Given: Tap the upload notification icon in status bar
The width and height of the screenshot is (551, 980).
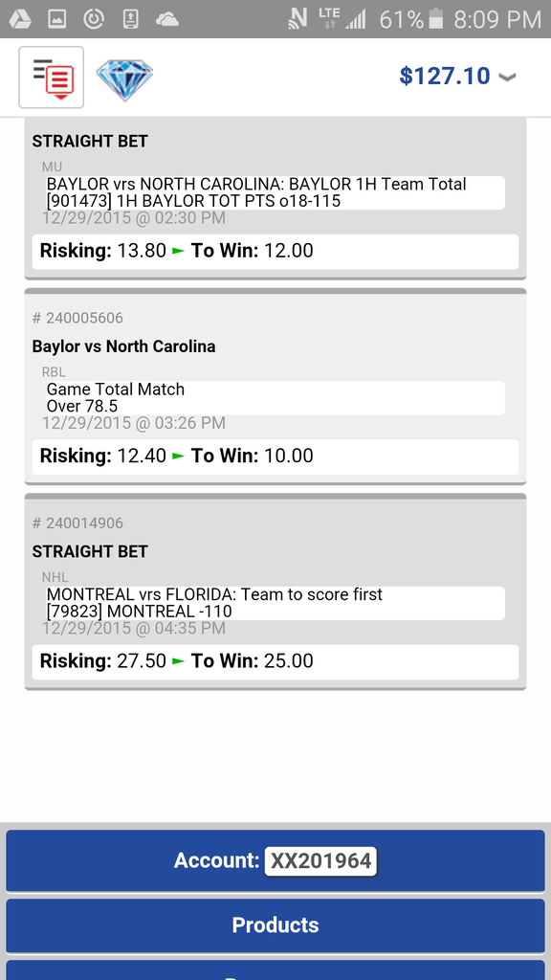Looking at the screenshot, I should 130,19.
